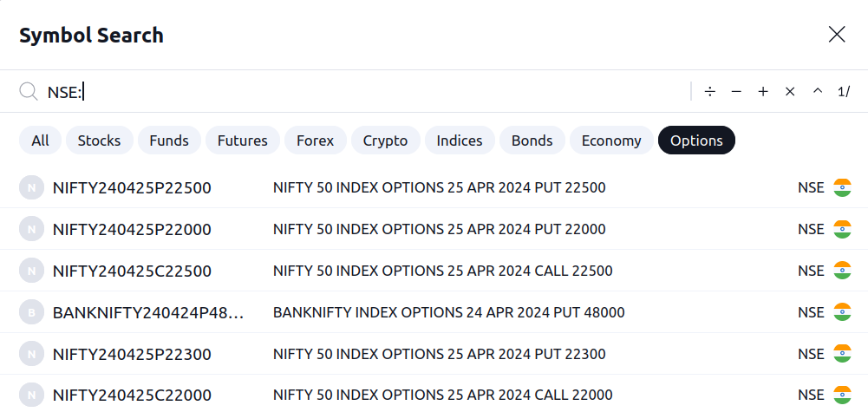Click NSE exchange label in NIFTY240425P22500 row

(811, 187)
